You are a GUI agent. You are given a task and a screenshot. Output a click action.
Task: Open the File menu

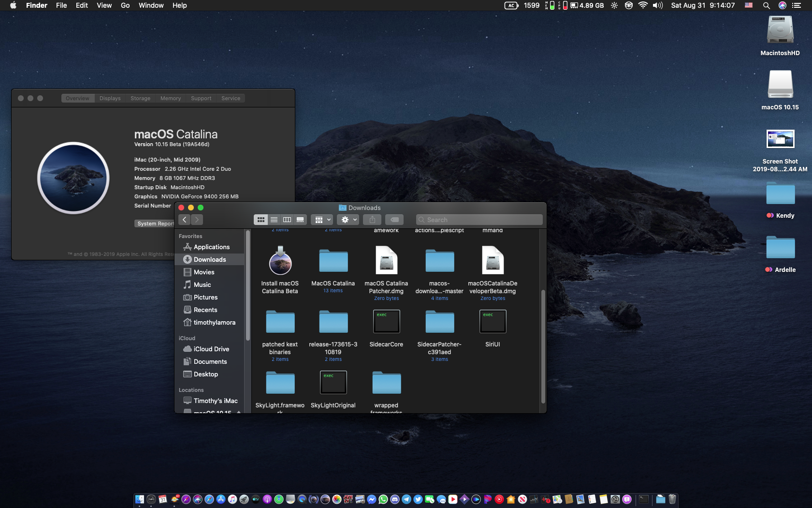61,5
